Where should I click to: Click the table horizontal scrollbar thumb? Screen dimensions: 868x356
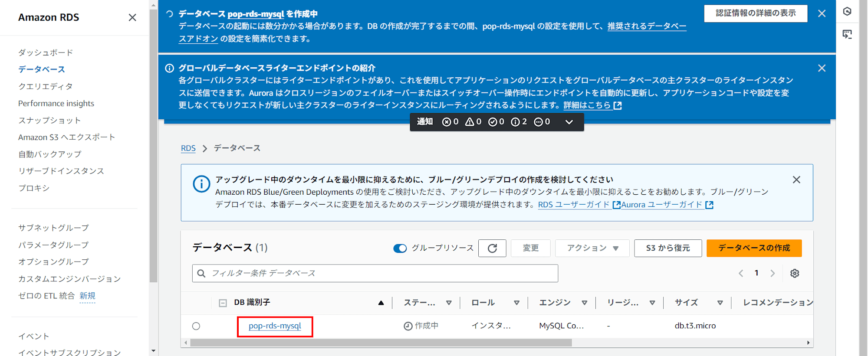click(381, 343)
